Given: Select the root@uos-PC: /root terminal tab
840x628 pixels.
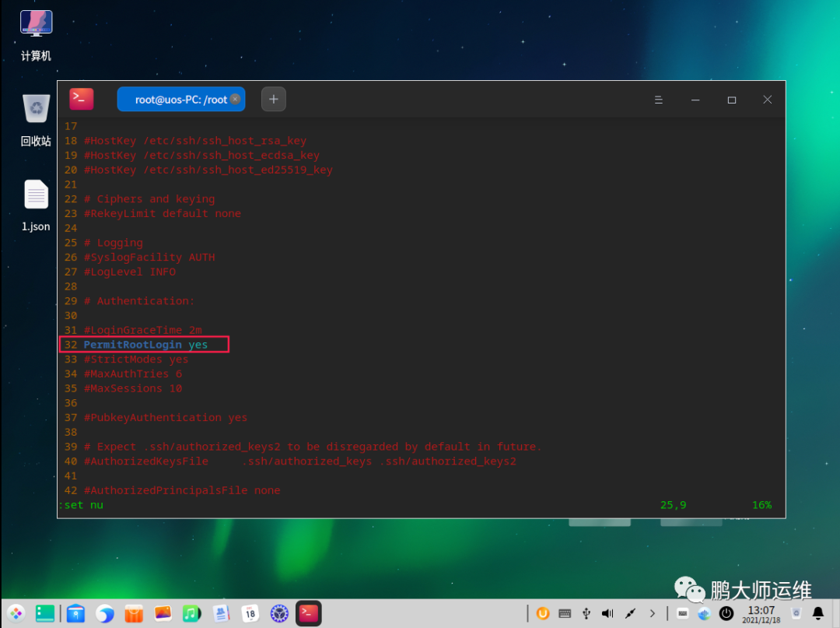Looking at the screenshot, I should 181,99.
